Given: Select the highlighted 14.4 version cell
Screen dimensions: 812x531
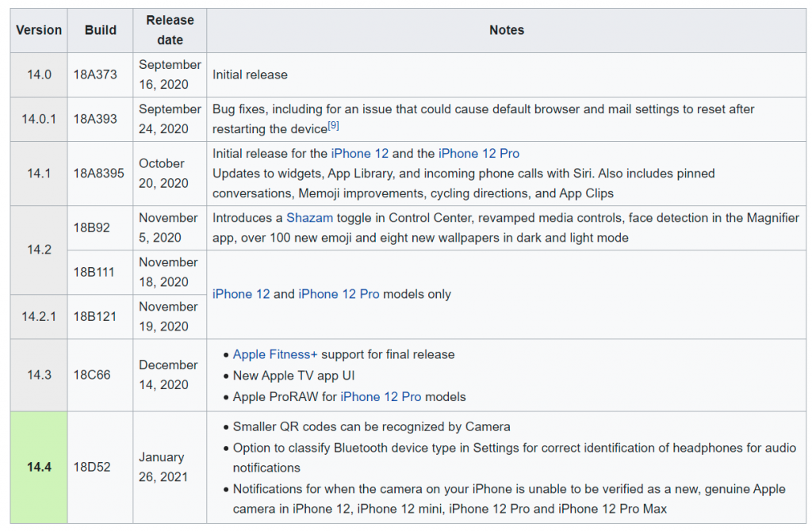Looking at the screenshot, I should click(39, 467).
